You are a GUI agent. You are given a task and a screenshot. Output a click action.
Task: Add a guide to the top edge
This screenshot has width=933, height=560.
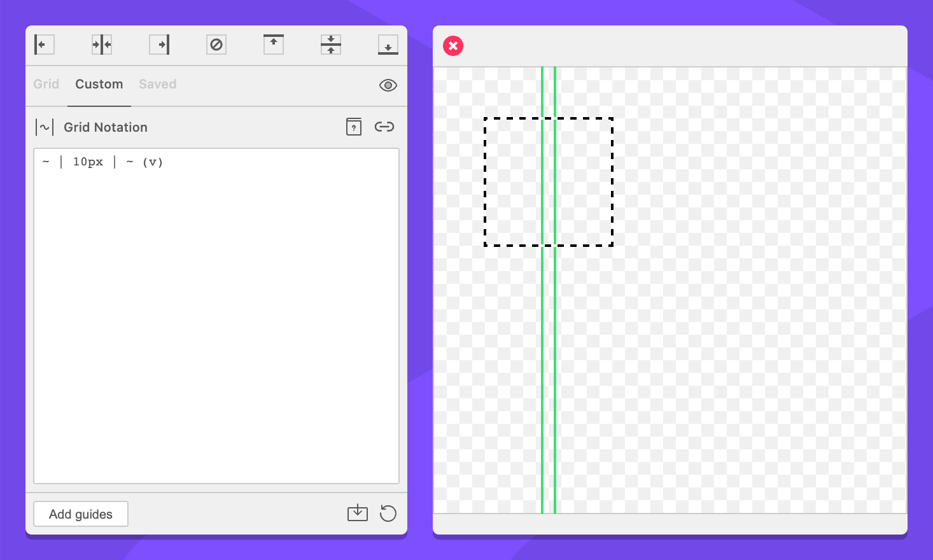pos(274,45)
